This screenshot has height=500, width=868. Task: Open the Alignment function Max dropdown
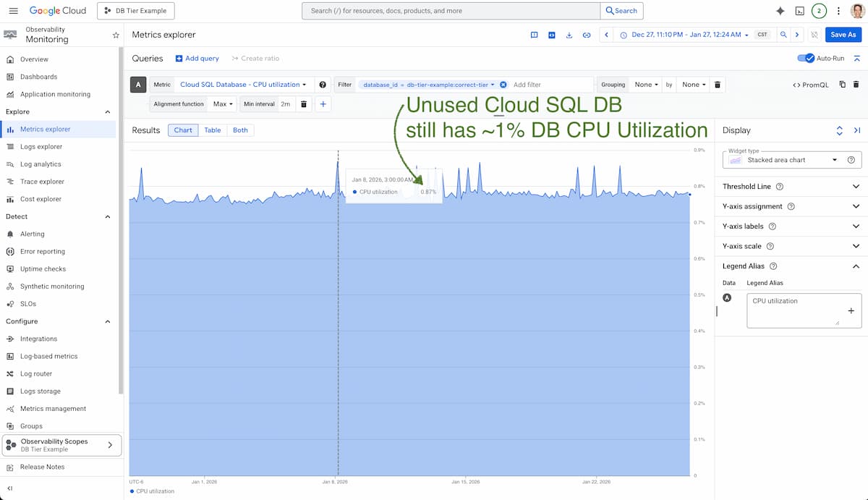(223, 104)
